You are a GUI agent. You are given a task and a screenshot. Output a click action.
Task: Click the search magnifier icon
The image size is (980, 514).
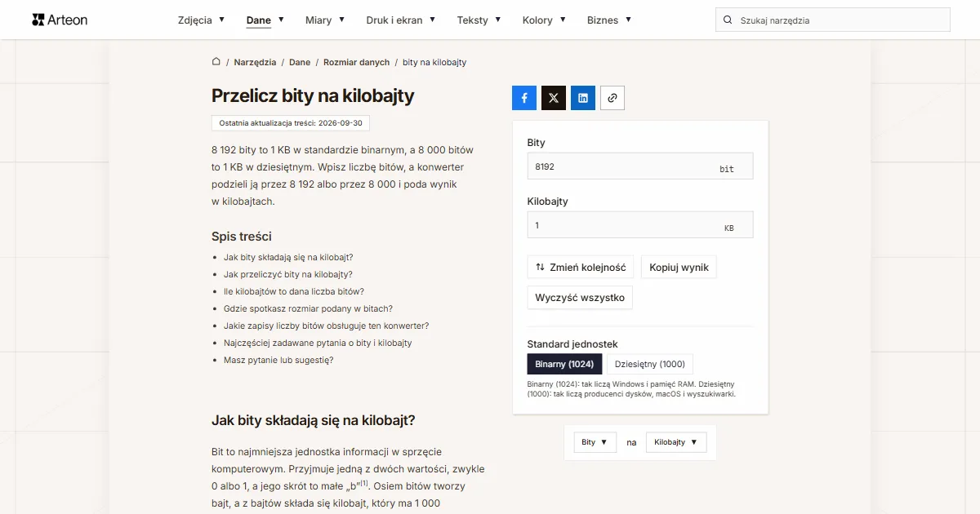(x=728, y=20)
